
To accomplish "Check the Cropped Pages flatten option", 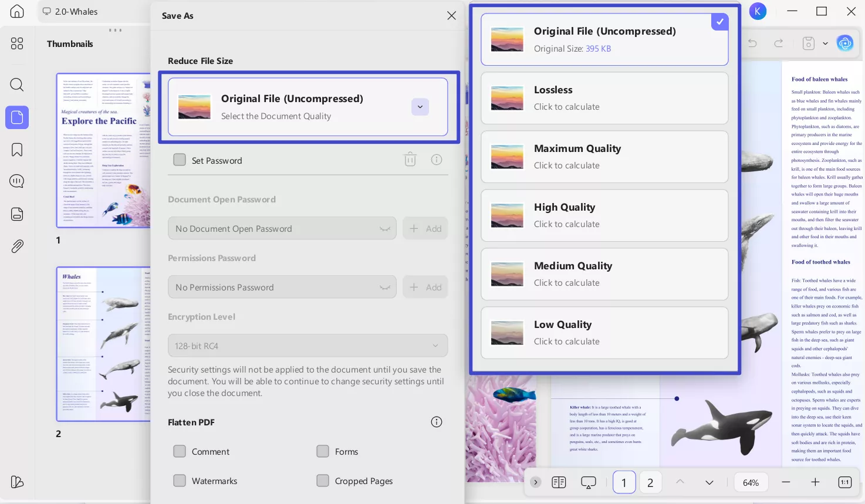I will click(x=323, y=481).
